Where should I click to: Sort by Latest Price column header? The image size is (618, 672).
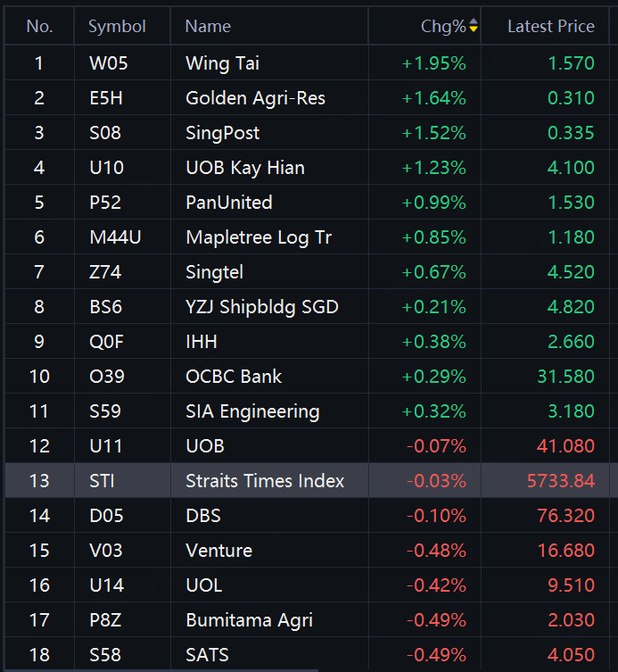pyautogui.click(x=551, y=27)
